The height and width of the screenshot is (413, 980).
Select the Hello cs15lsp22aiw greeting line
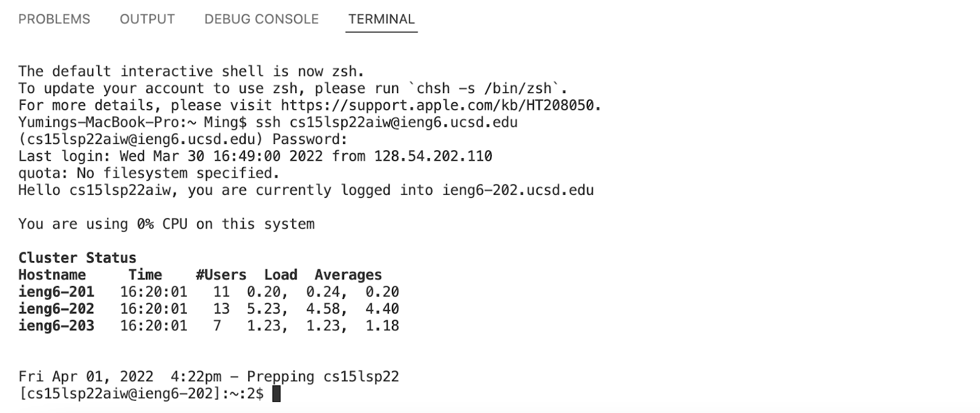pyautogui.click(x=306, y=190)
